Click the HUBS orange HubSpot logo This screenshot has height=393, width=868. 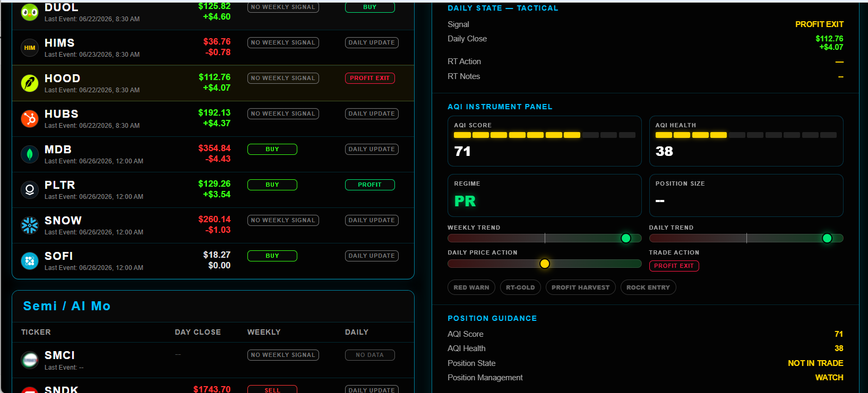(30, 119)
